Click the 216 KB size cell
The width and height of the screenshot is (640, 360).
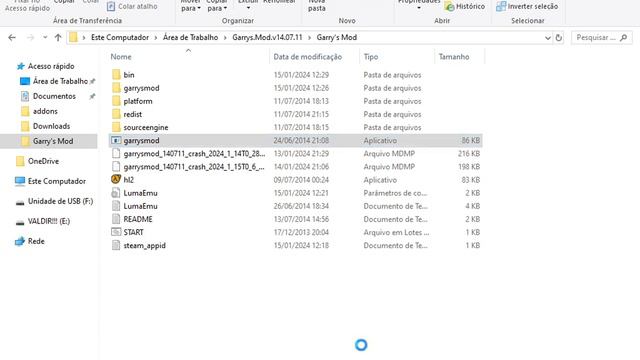[469, 153]
